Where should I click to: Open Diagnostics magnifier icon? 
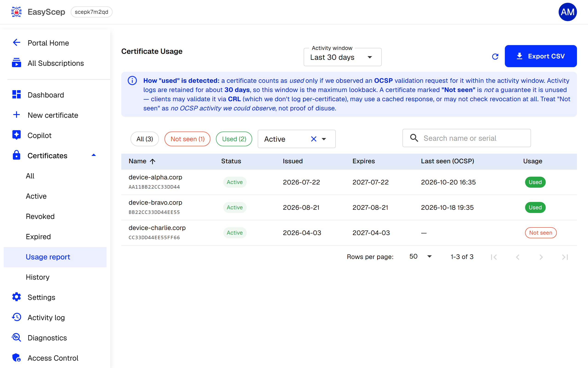16,338
